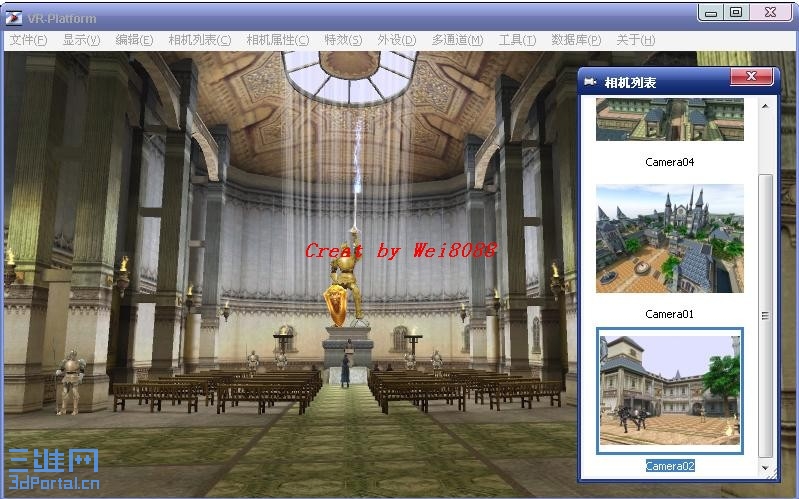Open the 关于(H) menu
Screen dimensions: 799x499
click(x=636, y=40)
